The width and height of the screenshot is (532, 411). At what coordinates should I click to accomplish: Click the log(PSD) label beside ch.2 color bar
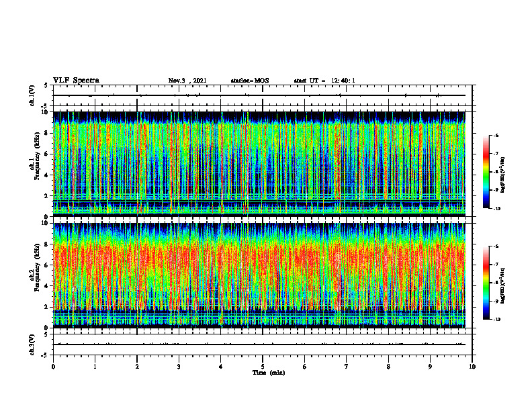pyautogui.click(x=503, y=285)
